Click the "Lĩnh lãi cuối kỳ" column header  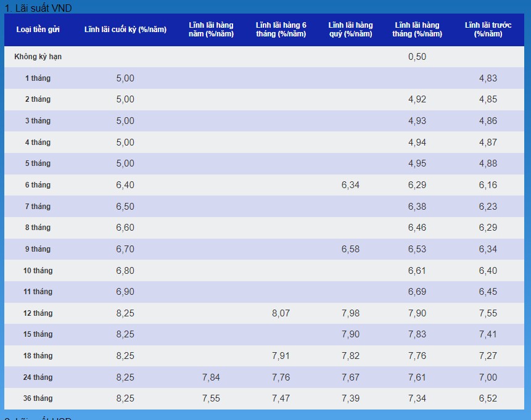pos(125,30)
